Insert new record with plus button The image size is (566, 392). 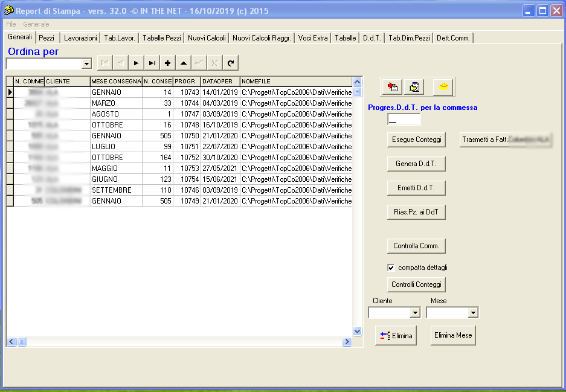[167, 63]
